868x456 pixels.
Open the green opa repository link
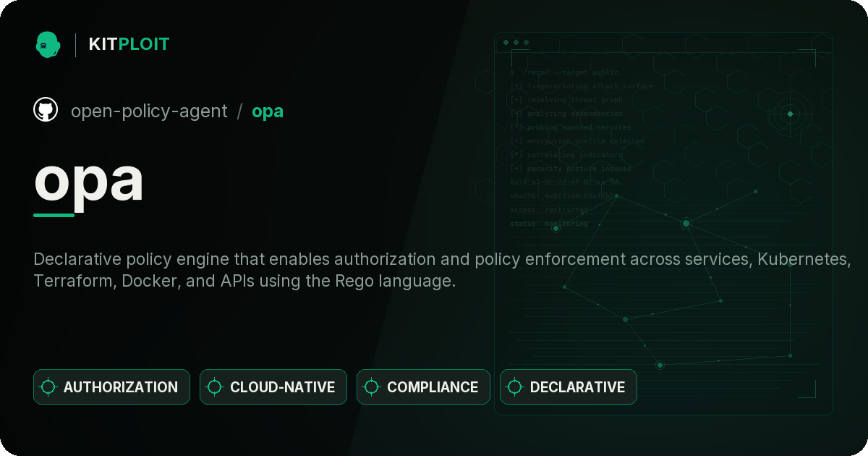click(268, 112)
